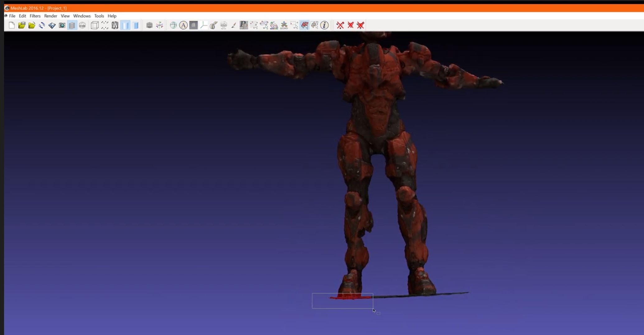Click the MeshLab title bar icon
This screenshot has height=335, width=644.
click(x=7, y=8)
